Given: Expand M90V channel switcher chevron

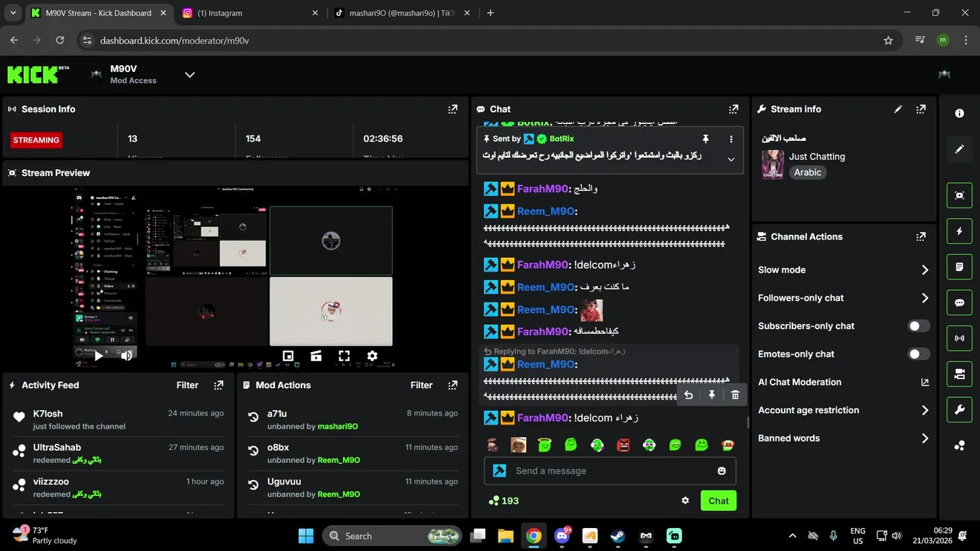Looking at the screenshot, I should coord(190,74).
